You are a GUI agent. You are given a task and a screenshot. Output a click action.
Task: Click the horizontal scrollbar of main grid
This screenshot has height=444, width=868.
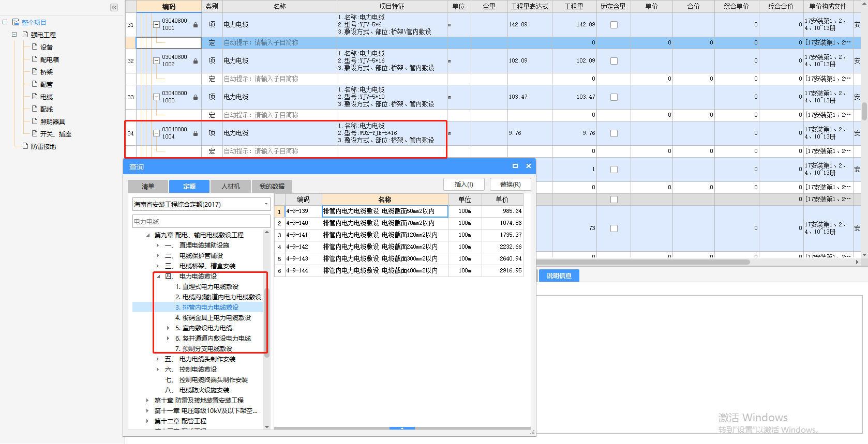click(x=643, y=262)
